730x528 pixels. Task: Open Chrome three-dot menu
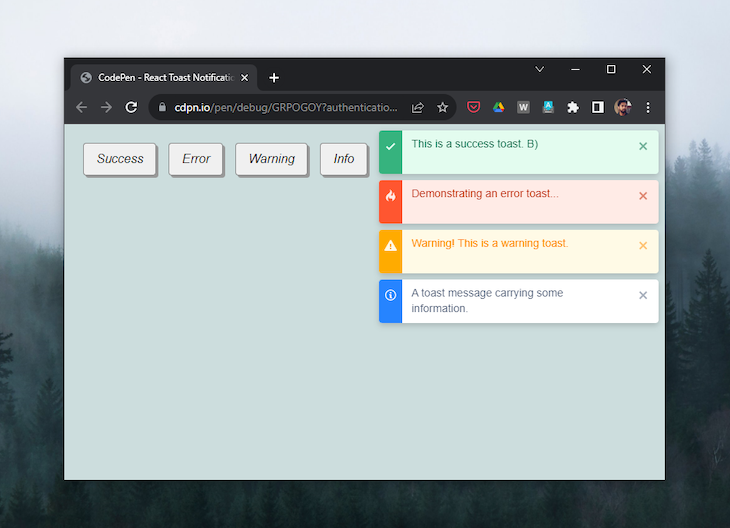point(647,107)
